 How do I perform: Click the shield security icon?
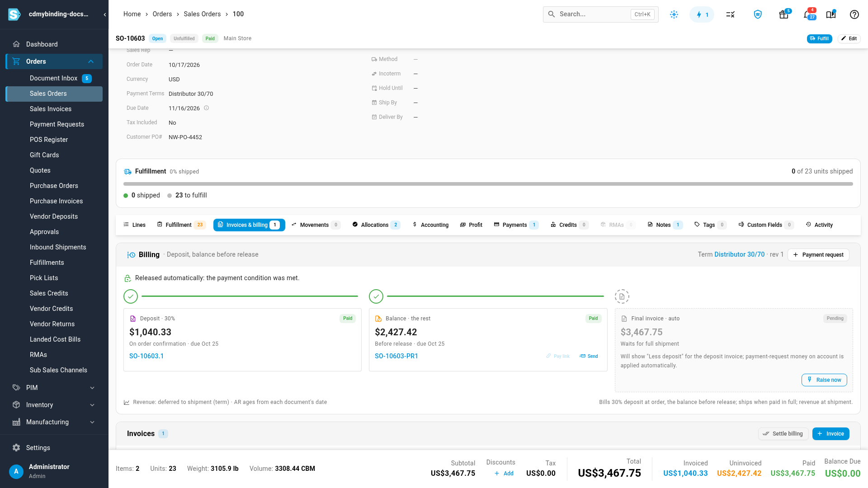pos(758,14)
